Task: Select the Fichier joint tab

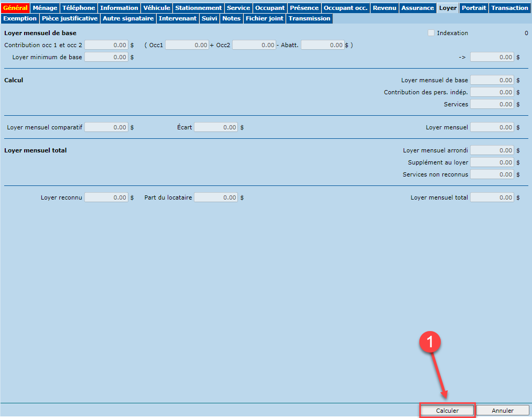Action: click(x=265, y=18)
